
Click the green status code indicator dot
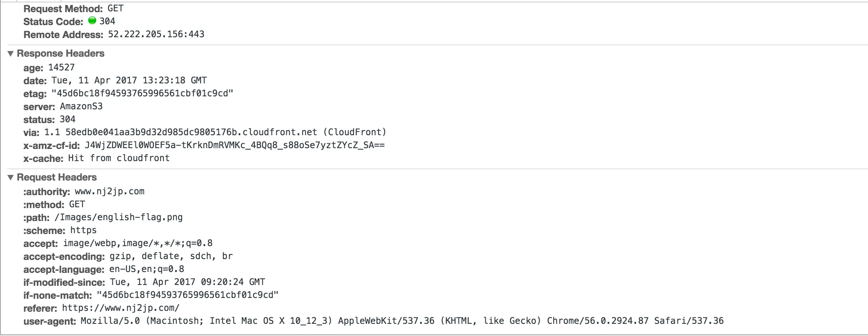[92, 21]
